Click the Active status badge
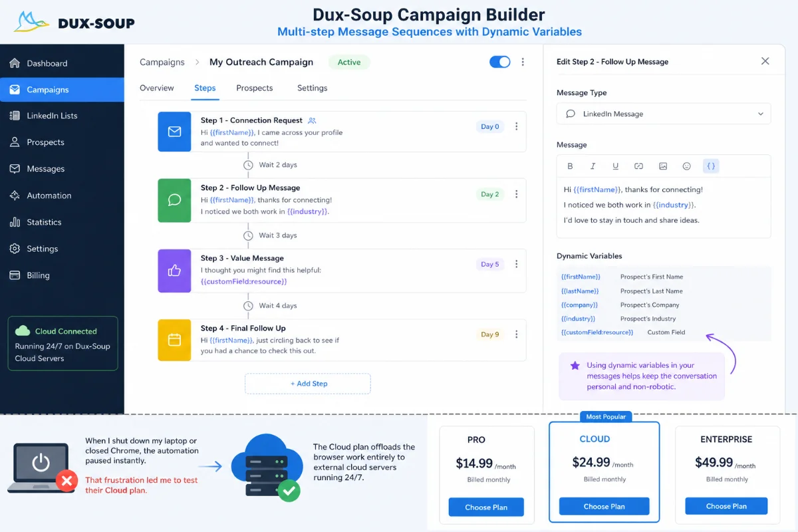 [x=349, y=63]
